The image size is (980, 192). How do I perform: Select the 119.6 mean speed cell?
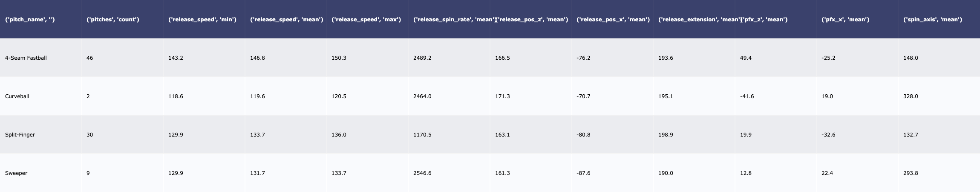pyautogui.click(x=257, y=96)
